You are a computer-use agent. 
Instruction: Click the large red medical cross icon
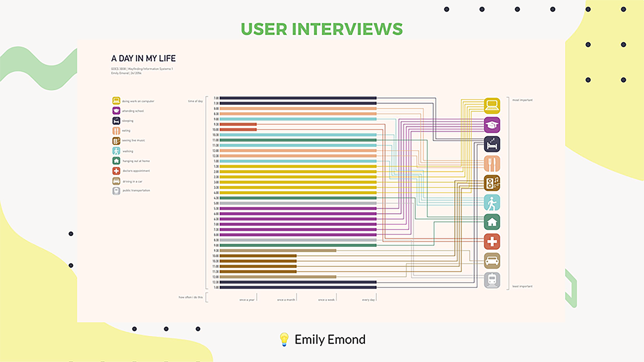[492, 241]
